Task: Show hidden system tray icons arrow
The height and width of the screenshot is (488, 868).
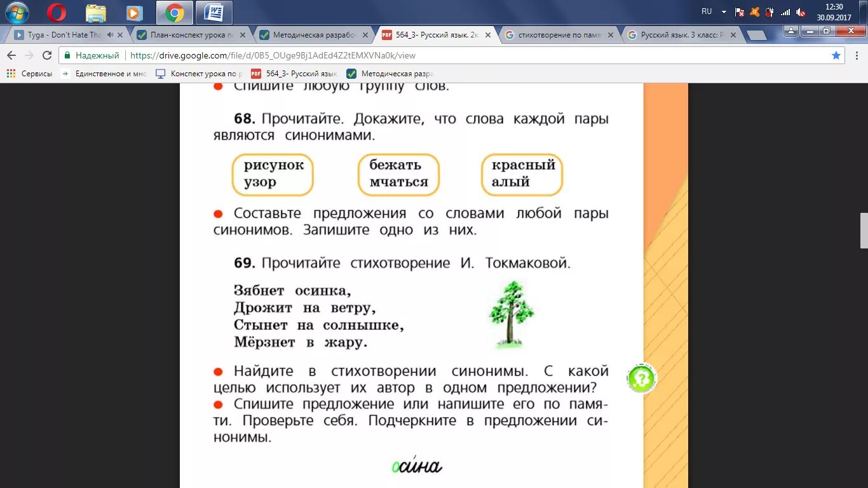Action: (x=724, y=11)
